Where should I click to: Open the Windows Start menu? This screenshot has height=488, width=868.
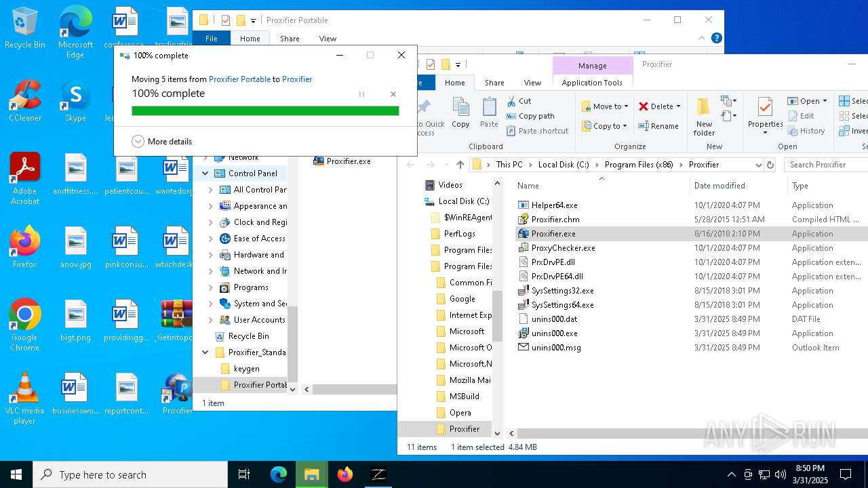click(x=16, y=474)
